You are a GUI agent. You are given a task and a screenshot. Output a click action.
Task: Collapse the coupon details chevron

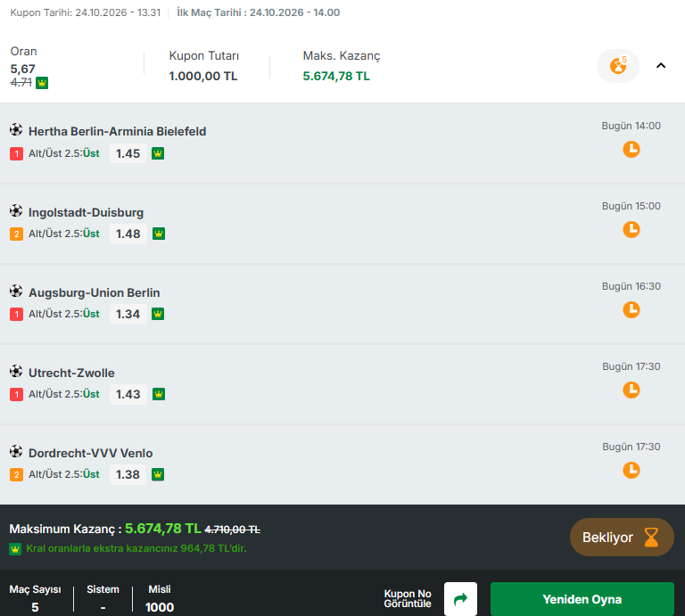point(661,65)
